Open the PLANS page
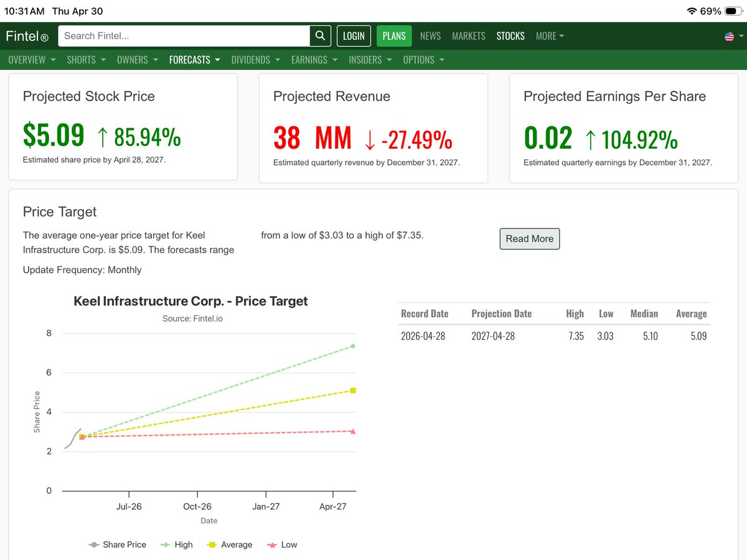Image resolution: width=747 pixels, height=560 pixels. click(394, 36)
